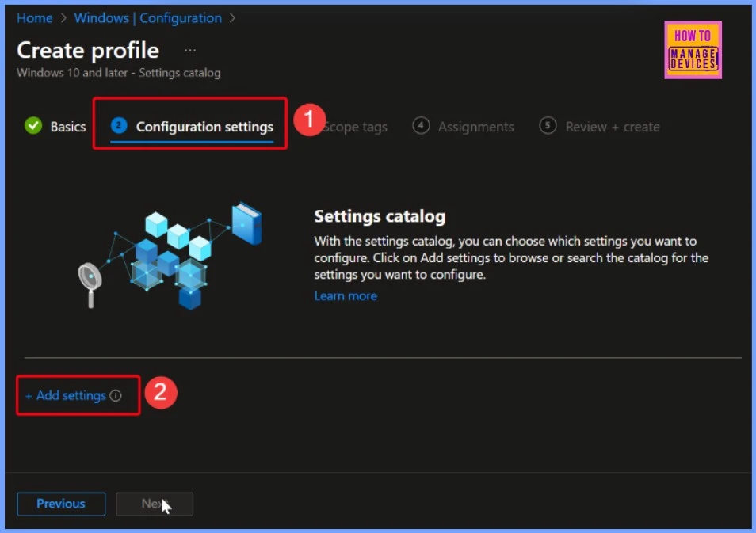Click the green checkmark Basics icon
The image size is (756, 533).
[x=33, y=126]
